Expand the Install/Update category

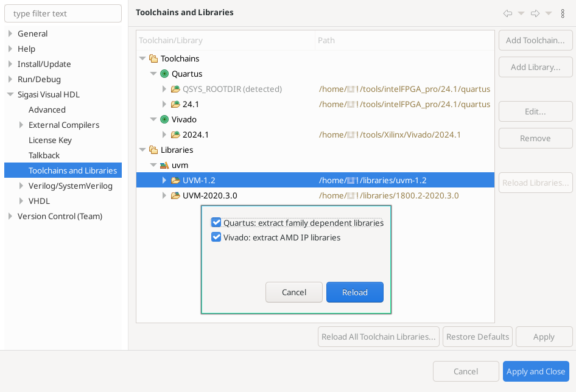10,64
